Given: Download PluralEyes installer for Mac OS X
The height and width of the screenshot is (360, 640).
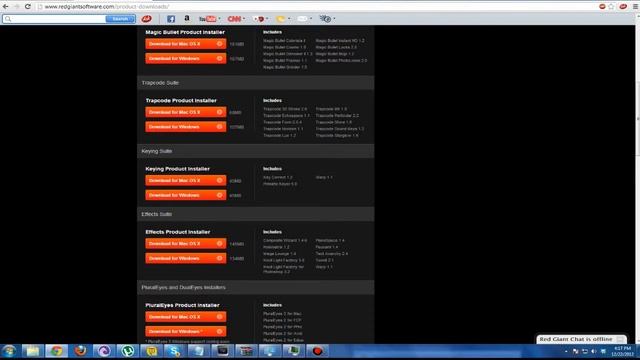Looking at the screenshot, I should 186,317.
